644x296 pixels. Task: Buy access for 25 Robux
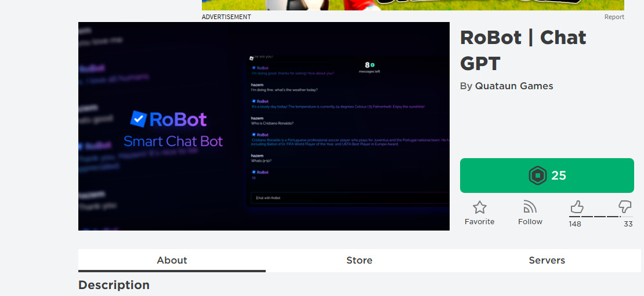coord(547,176)
